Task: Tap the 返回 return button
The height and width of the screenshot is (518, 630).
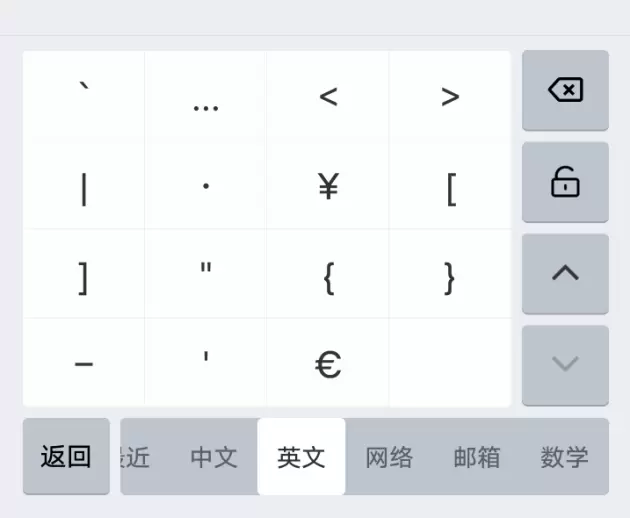Action: pyautogui.click(x=66, y=456)
